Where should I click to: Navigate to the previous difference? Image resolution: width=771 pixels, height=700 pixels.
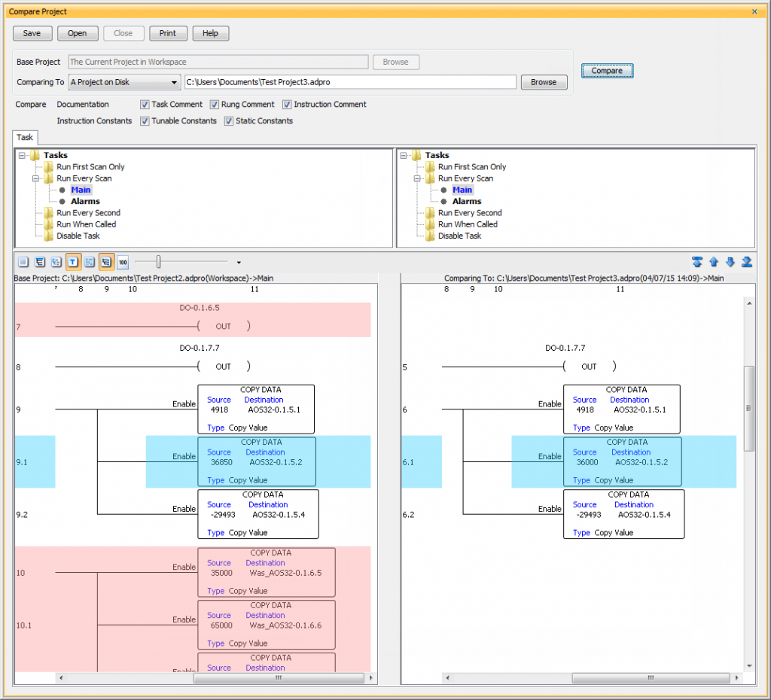tap(714, 262)
